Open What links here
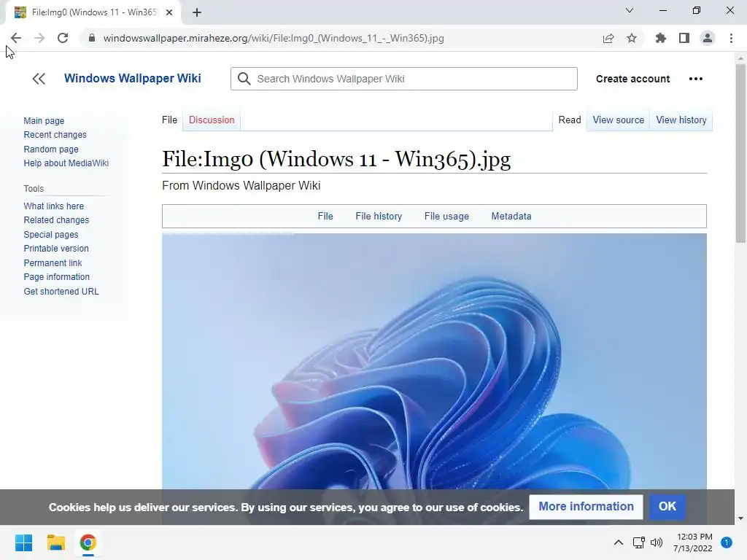The height and width of the screenshot is (560, 747). 54,206
